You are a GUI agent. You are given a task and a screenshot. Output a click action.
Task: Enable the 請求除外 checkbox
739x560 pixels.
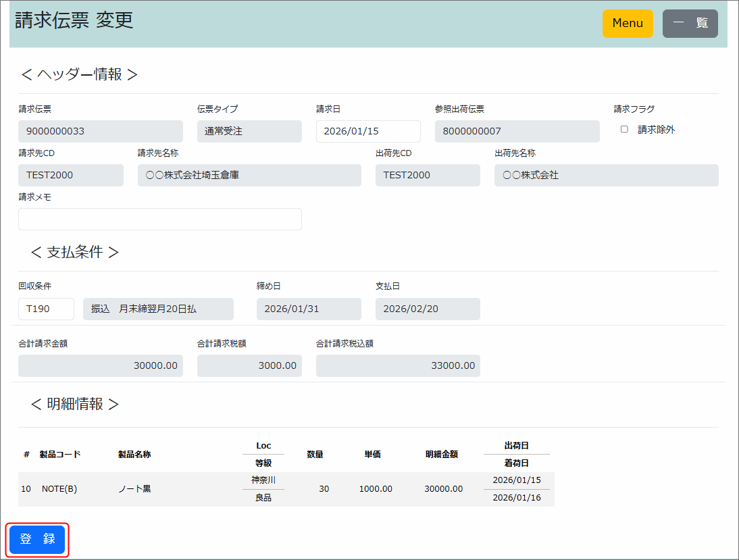624,130
